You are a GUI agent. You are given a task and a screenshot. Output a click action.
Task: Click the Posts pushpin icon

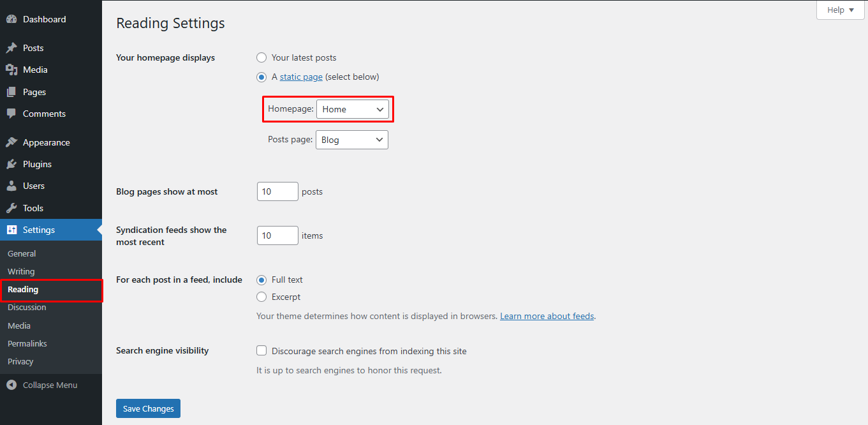11,48
